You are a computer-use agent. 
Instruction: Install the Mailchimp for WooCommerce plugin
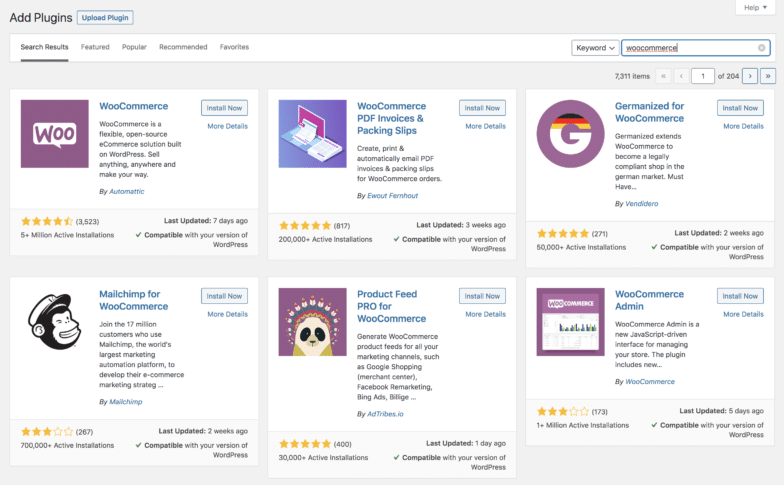point(225,296)
